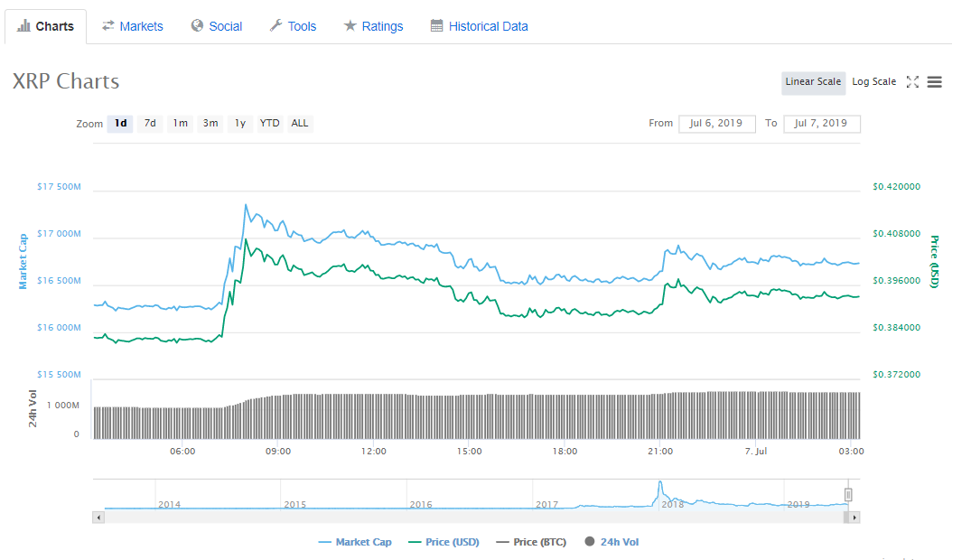Image resolution: width=971 pixels, height=560 pixels.
Task: Click the 2014 label in navigator
Action: pos(169,504)
